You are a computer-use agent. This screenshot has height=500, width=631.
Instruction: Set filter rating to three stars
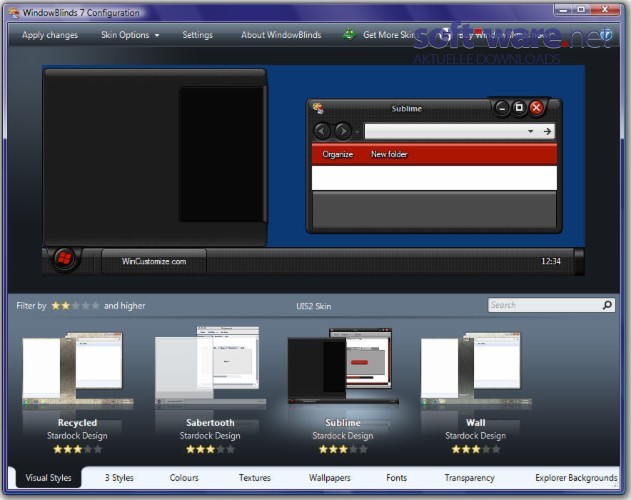click(75, 306)
